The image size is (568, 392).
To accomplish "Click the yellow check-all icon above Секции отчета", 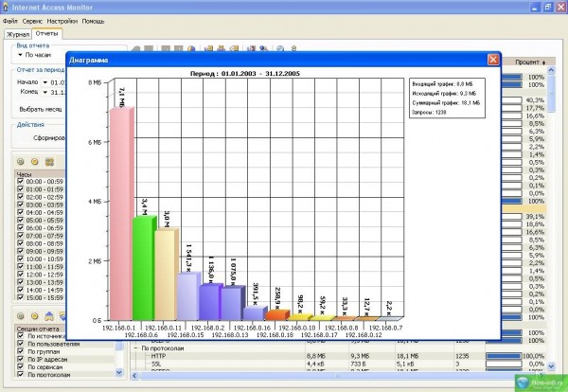I will pos(35,316).
